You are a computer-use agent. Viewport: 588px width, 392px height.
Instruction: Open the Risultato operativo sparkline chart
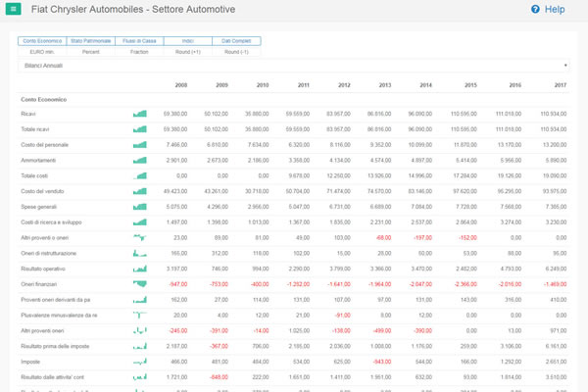point(140,269)
